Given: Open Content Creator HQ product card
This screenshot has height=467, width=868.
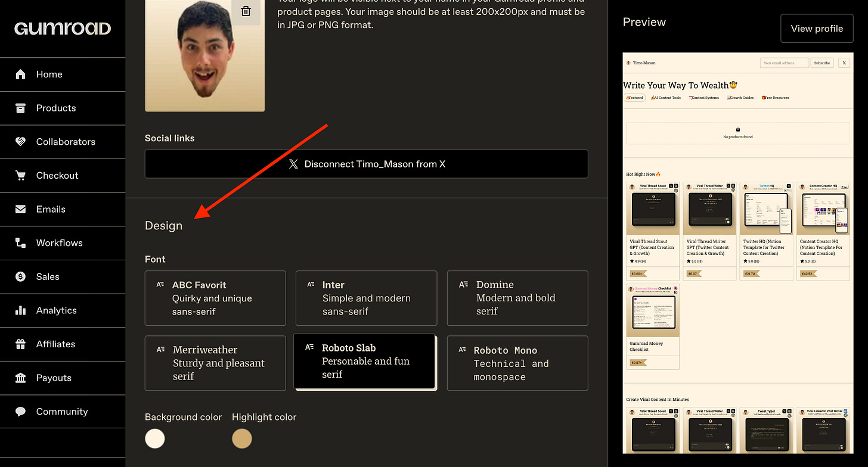Looking at the screenshot, I should click(x=823, y=231).
